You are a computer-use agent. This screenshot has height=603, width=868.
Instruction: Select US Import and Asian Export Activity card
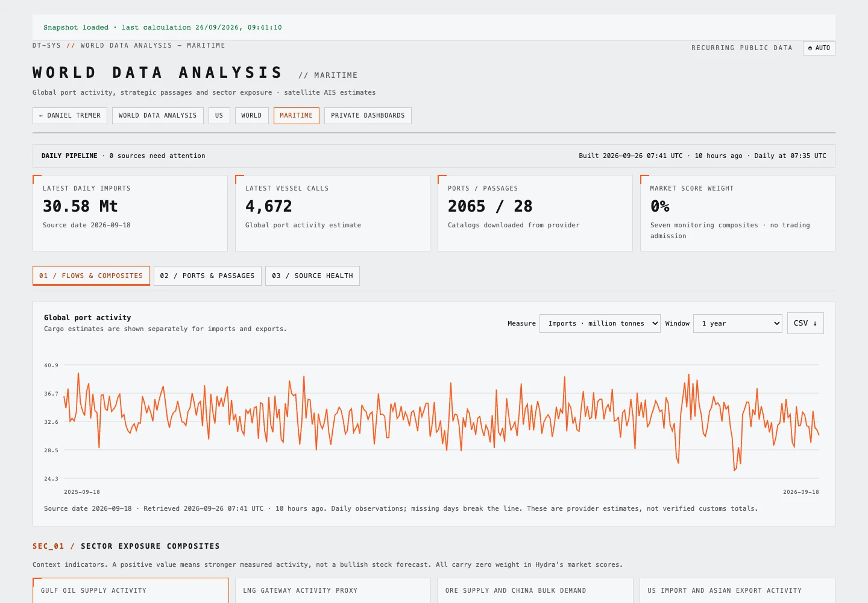click(x=737, y=590)
